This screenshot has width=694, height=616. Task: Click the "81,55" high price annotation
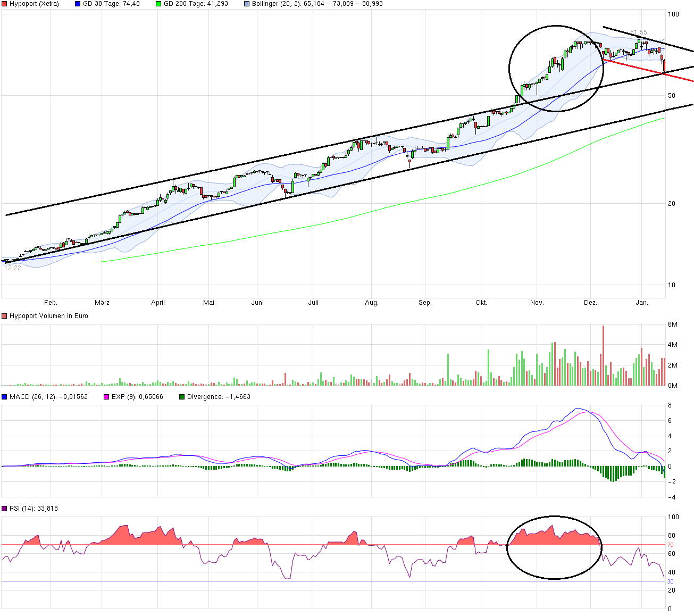coord(639,32)
